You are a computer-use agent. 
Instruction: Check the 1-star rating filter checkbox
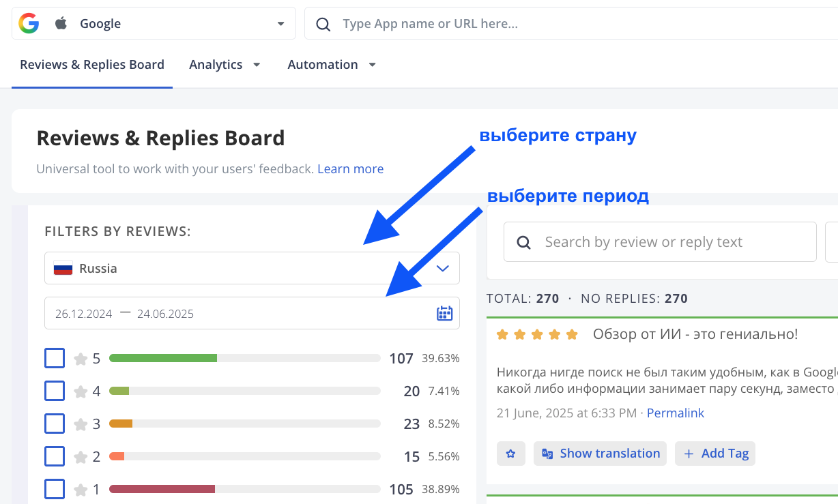click(x=55, y=489)
